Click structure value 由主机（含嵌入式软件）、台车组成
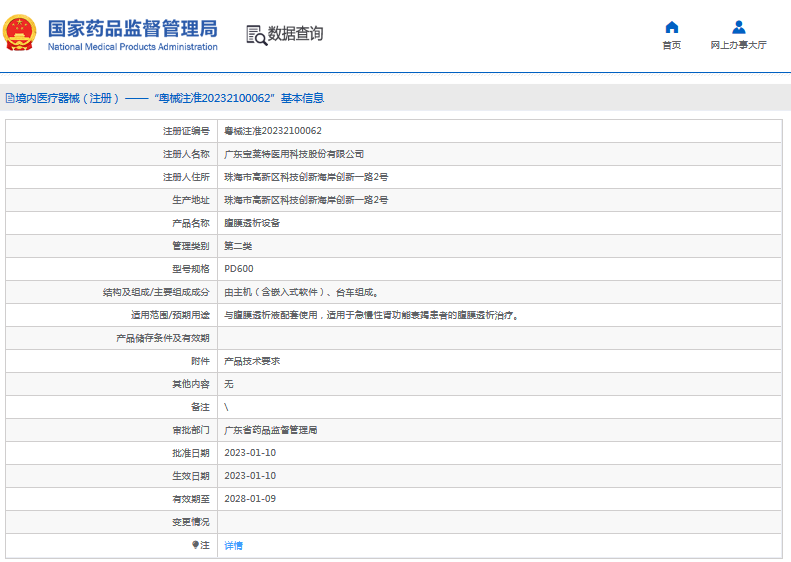This screenshot has width=791, height=562. (x=301, y=292)
